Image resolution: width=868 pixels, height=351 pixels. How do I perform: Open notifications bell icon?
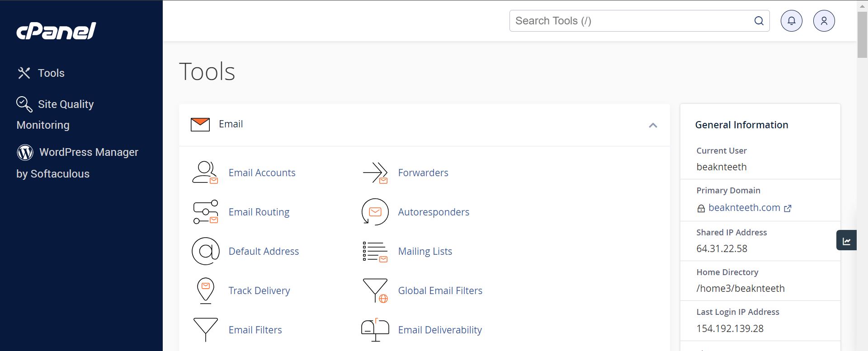(791, 21)
